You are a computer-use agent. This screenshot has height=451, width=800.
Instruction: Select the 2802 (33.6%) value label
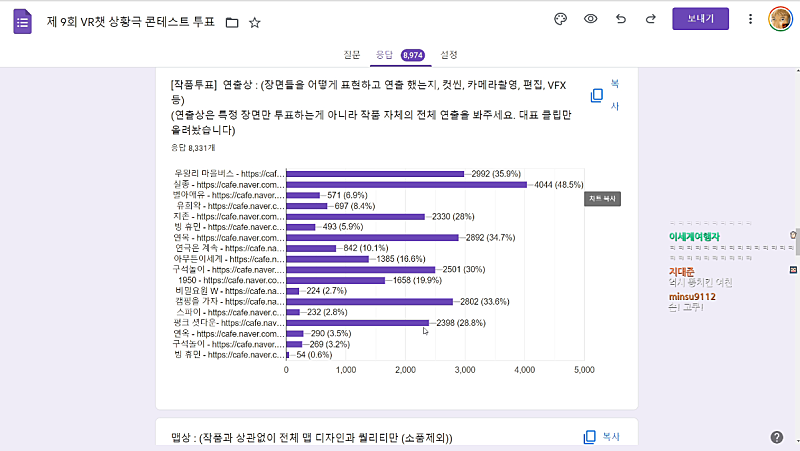click(485, 302)
